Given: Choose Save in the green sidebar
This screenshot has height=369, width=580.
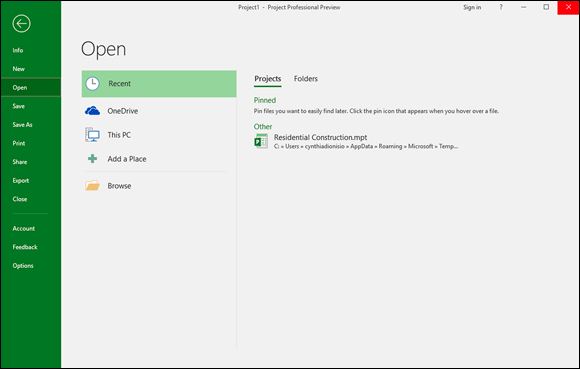Looking at the screenshot, I should click(x=18, y=106).
